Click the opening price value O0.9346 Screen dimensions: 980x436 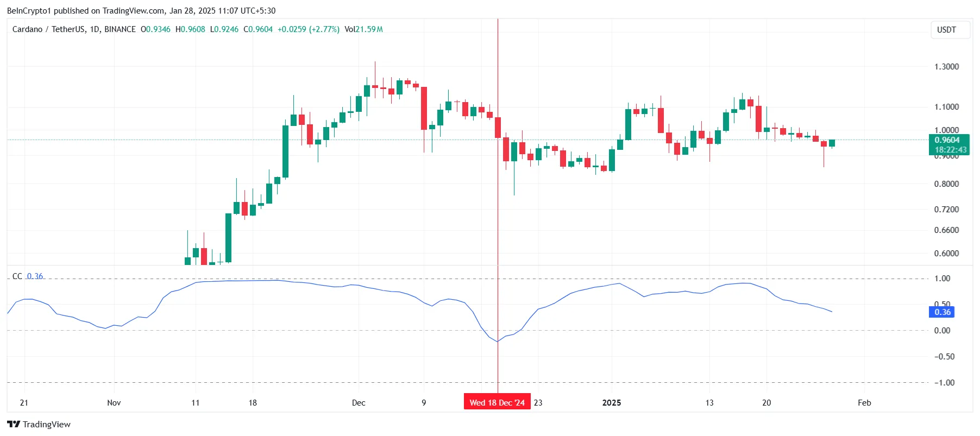[155, 29]
